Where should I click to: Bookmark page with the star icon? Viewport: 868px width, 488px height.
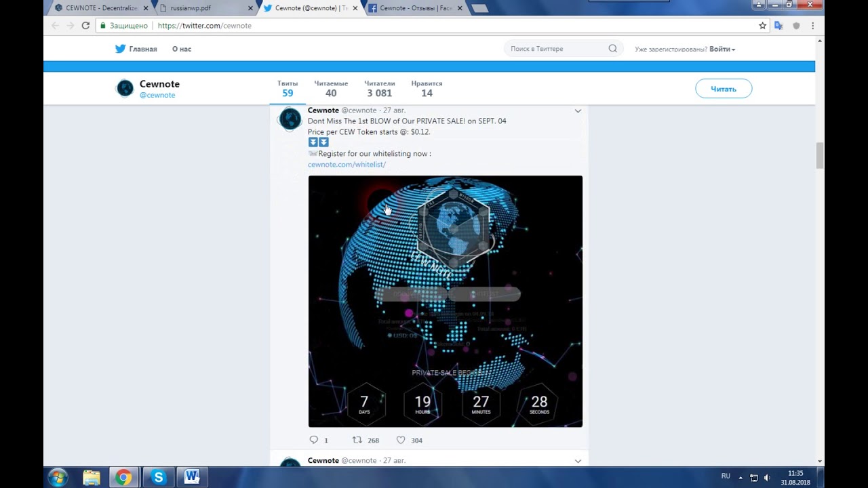[762, 26]
